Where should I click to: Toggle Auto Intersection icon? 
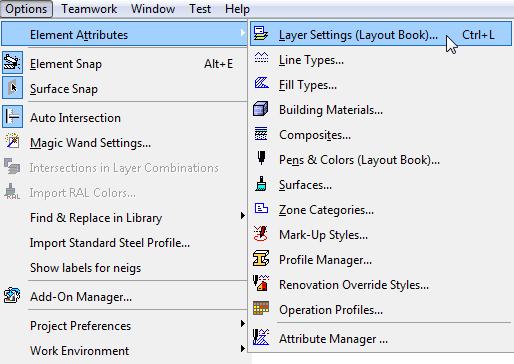click(x=12, y=116)
